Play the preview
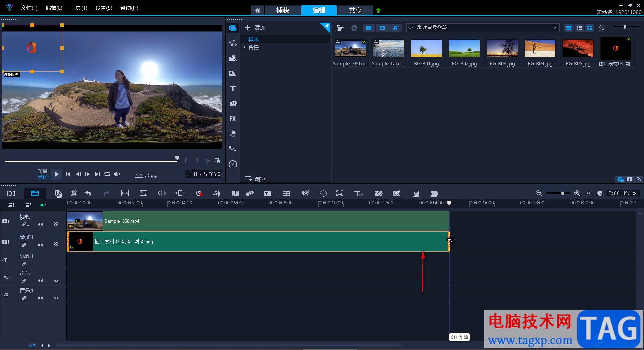Screen dimensions: 644x350 click(x=57, y=174)
